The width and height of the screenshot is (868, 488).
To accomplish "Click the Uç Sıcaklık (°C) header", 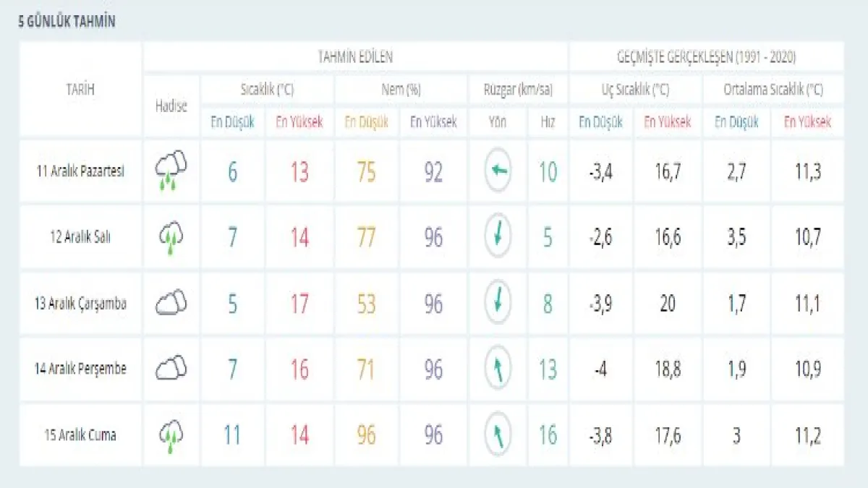I will [635, 90].
